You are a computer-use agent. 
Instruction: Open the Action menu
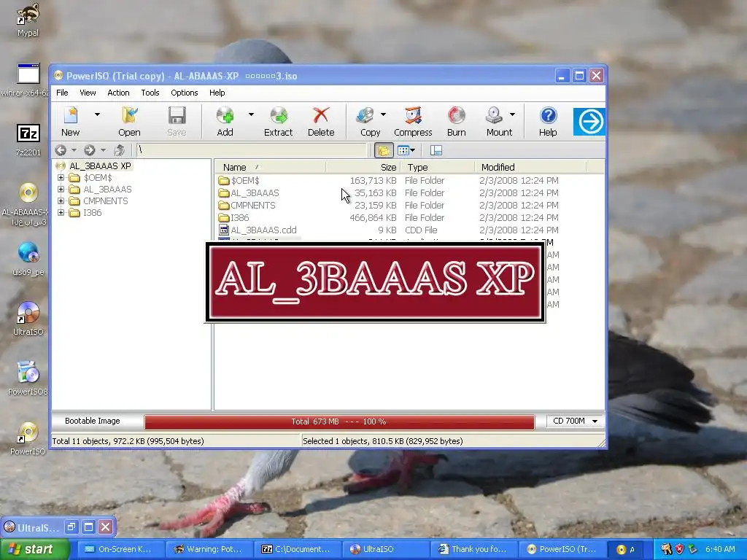[x=118, y=93]
